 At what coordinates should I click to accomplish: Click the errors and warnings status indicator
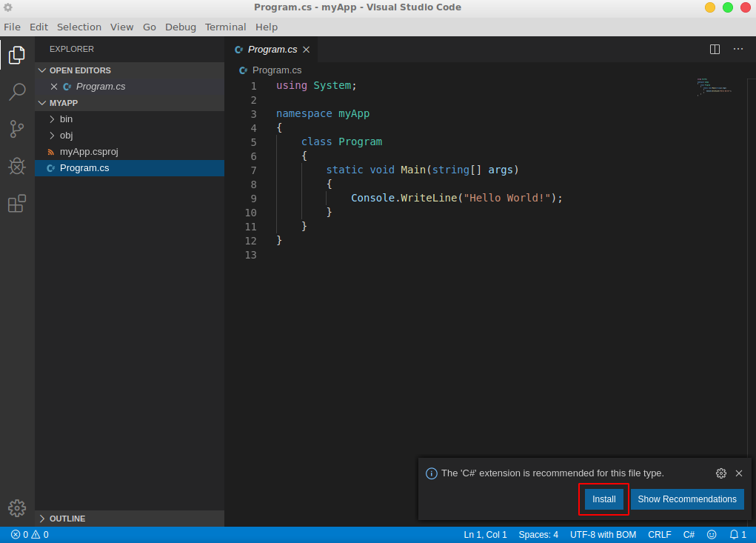coord(30,535)
